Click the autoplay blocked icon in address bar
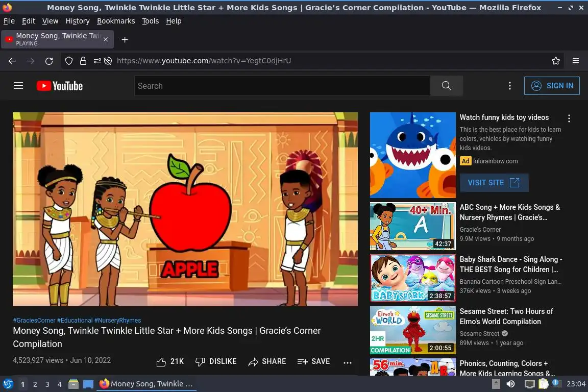 [108, 61]
